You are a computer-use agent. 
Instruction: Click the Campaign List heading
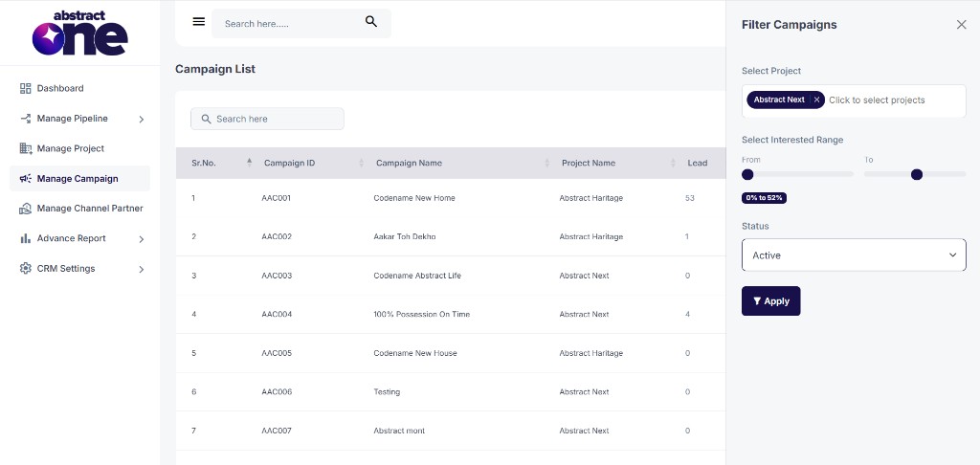coord(215,69)
